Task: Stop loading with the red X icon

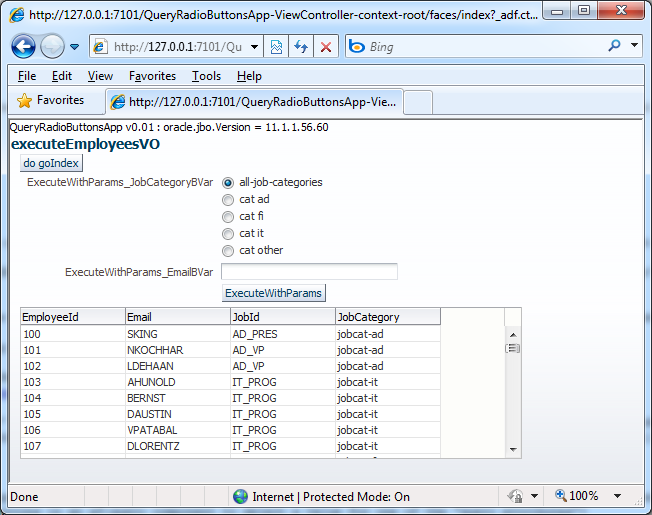Action: [x=326, y=47]
